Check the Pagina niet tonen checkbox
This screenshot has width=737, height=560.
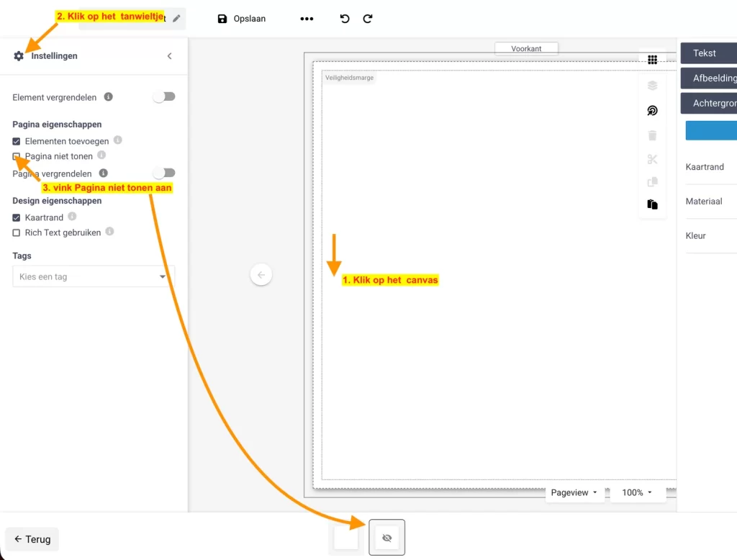pos(17,156)
